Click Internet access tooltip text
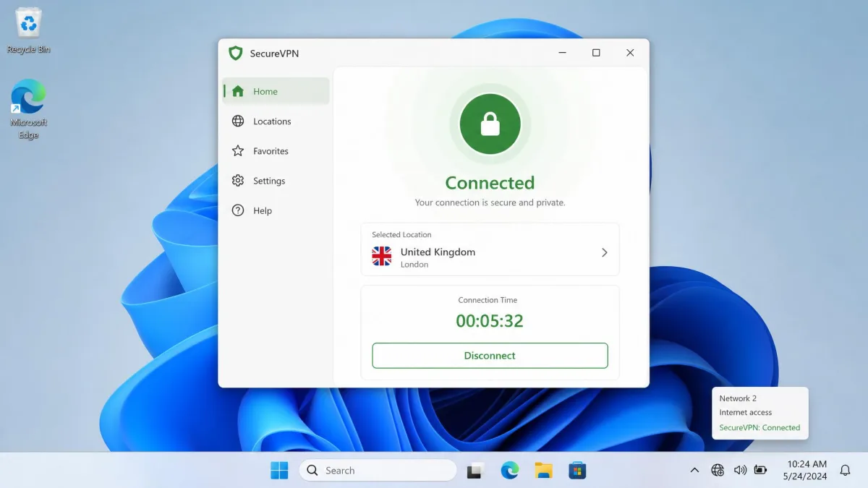Screen dimensions: 868x488 coord(745,413)
